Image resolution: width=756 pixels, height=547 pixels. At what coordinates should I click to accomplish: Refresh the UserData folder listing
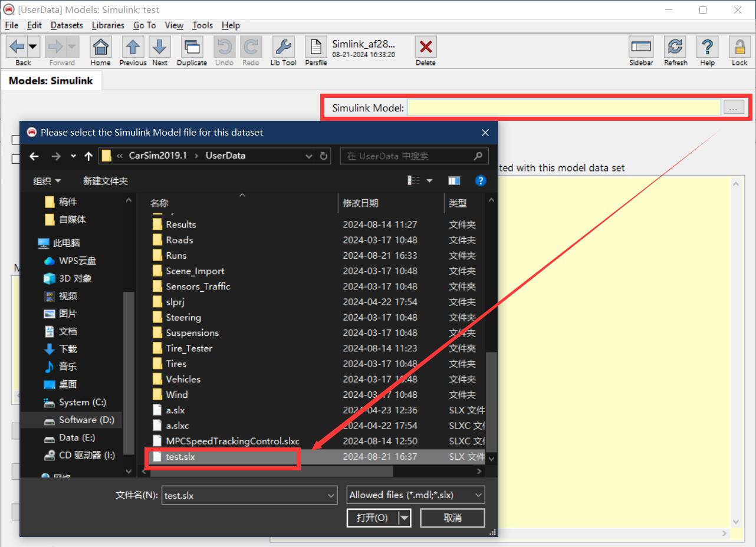(324, 156)
